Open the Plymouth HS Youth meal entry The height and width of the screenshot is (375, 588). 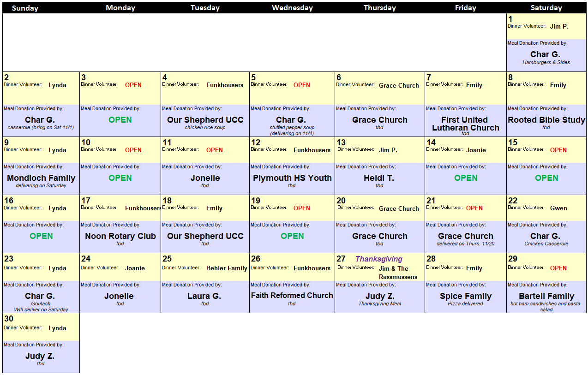[292, 178]
